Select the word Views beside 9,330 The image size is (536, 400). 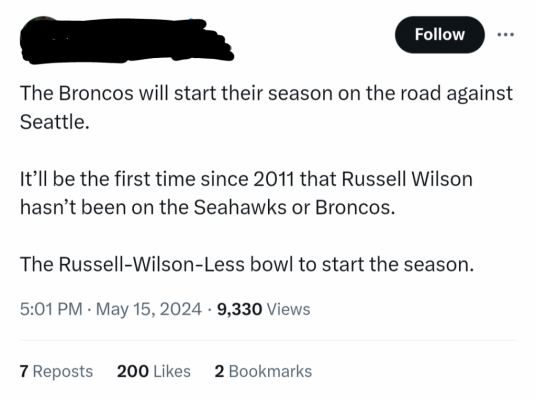pos(288,309)
